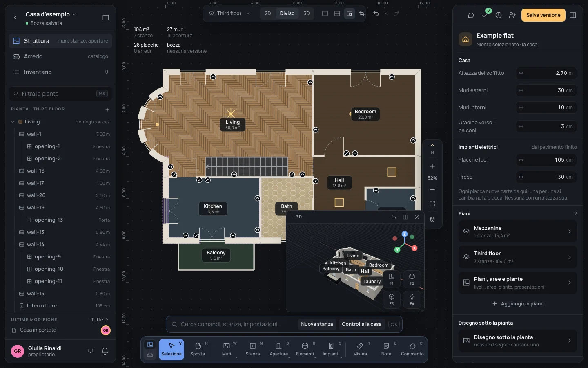Activate the Misura ruler tool
Image resolution: width=588 pixels, height=368 pixels.
[360, 350]
